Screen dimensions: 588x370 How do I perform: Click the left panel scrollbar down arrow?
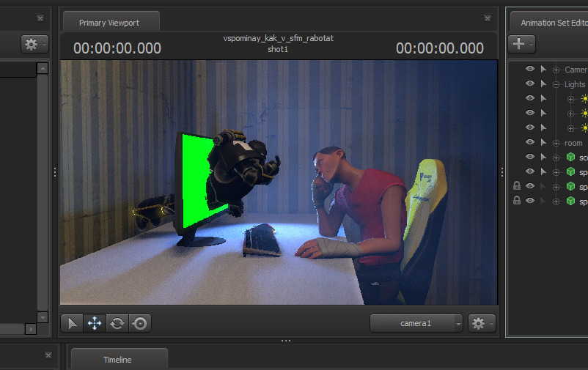[x=43, y=317]
